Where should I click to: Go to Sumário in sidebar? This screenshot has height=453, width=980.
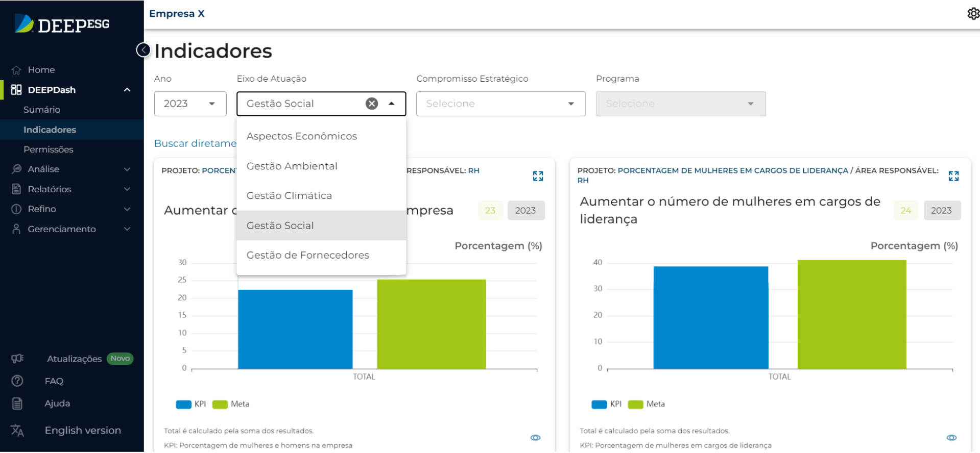tap(42, 110)
